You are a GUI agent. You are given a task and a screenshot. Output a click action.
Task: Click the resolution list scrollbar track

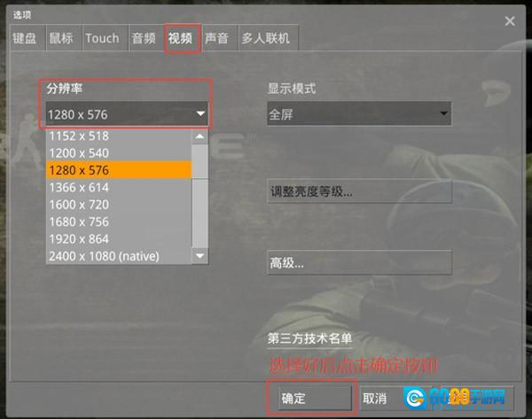point(199,213)
